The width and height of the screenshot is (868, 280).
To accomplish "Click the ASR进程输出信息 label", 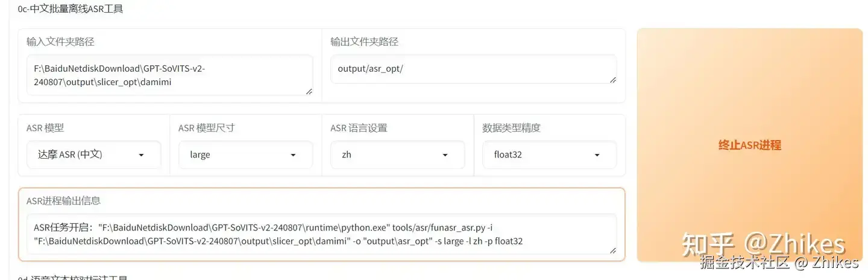I will [x=63, y=200].
